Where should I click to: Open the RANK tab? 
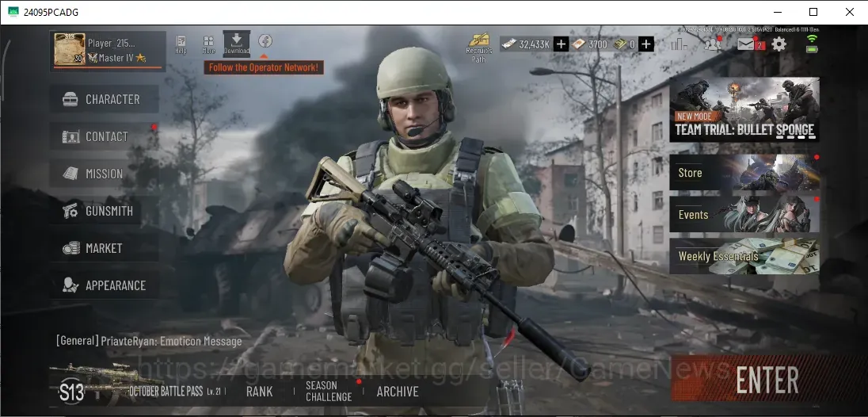tap(259, 392)
